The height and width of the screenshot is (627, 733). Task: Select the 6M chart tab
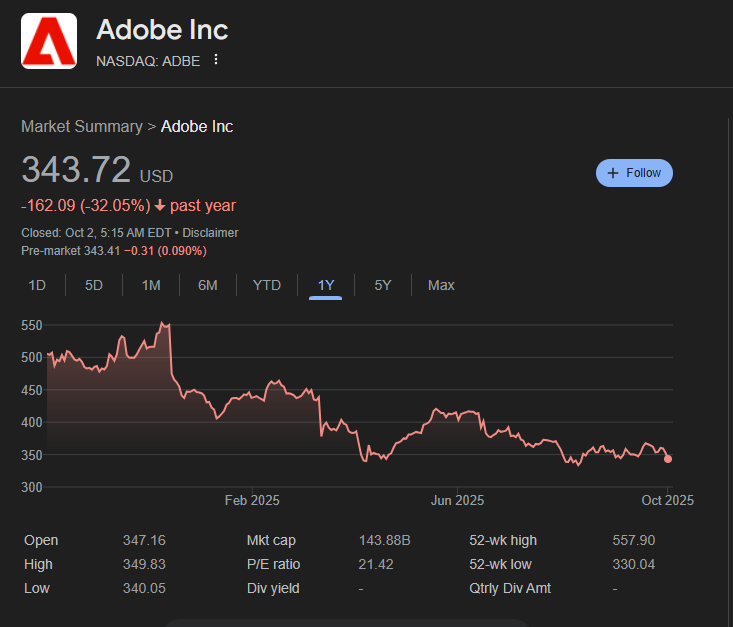208,285
